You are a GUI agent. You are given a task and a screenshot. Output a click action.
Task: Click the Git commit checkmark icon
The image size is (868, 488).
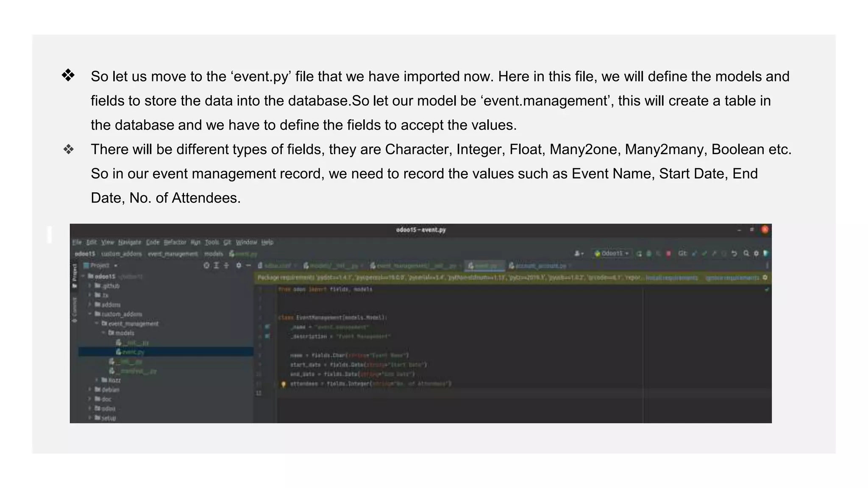tap(704, 253)
